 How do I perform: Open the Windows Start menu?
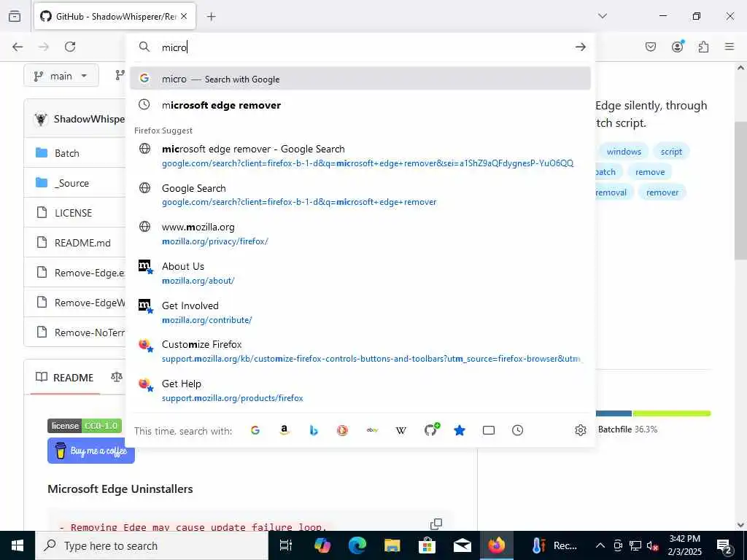[x=18, y=545]
